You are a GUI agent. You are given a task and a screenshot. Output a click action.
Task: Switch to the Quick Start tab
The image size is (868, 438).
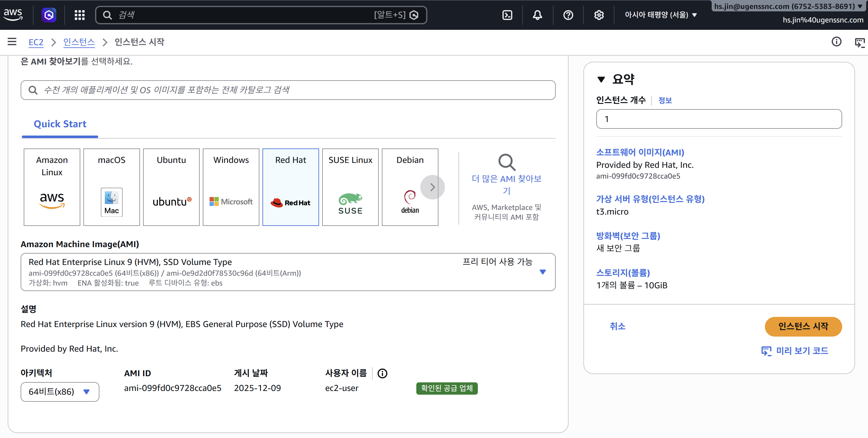pos(60,124)
